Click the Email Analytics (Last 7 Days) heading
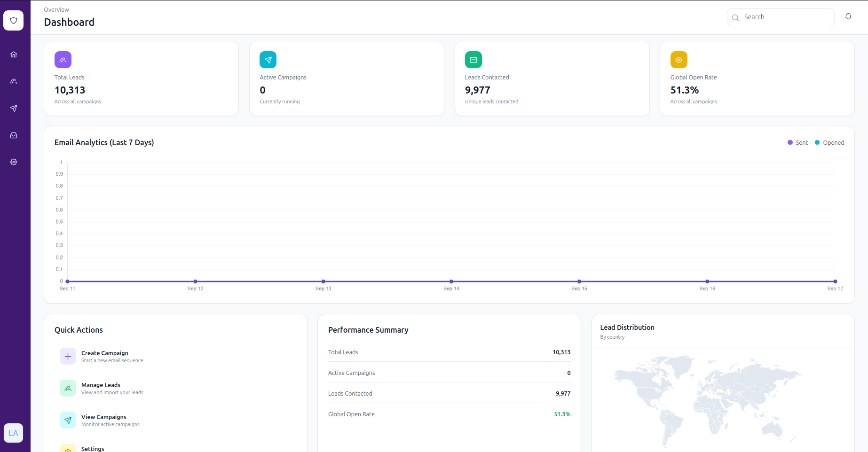 pos(104,142)
